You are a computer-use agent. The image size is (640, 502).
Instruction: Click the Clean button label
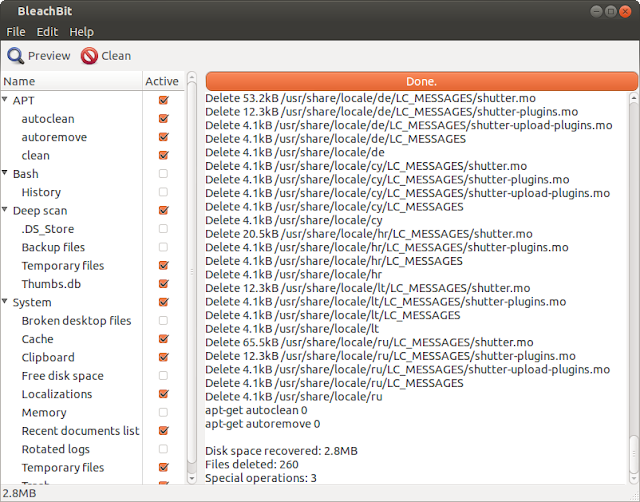(116, 56)
